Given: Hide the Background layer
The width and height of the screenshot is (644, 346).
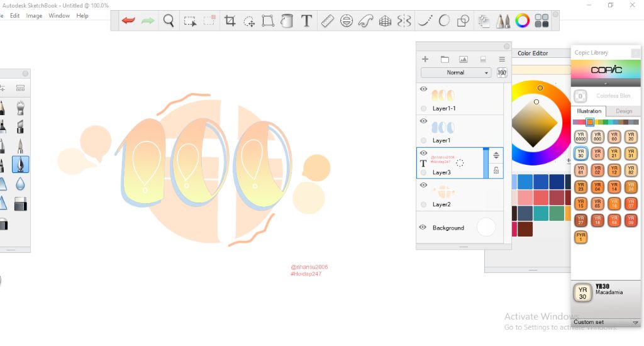Looking at the screenshot, I should click(x=423, y=227).
